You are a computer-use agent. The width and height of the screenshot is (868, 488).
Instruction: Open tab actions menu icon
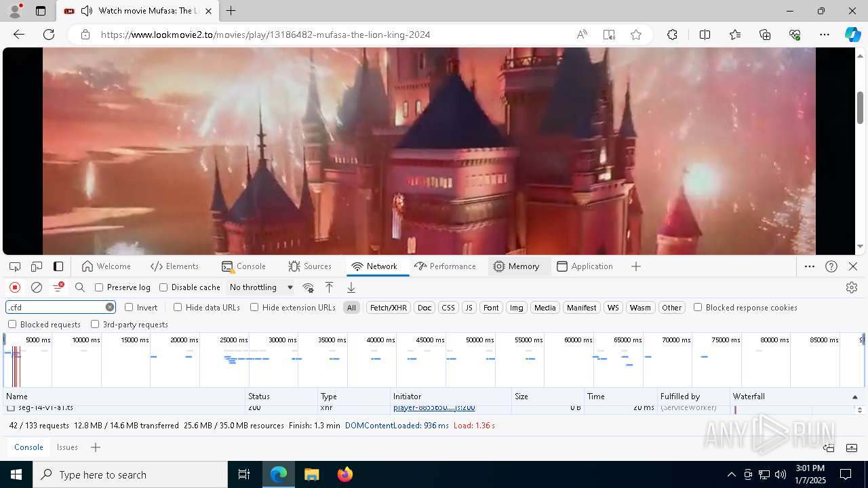[41, 11]
